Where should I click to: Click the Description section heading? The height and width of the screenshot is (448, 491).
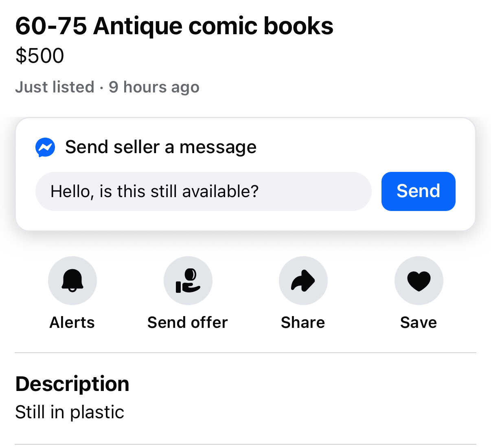72,384
